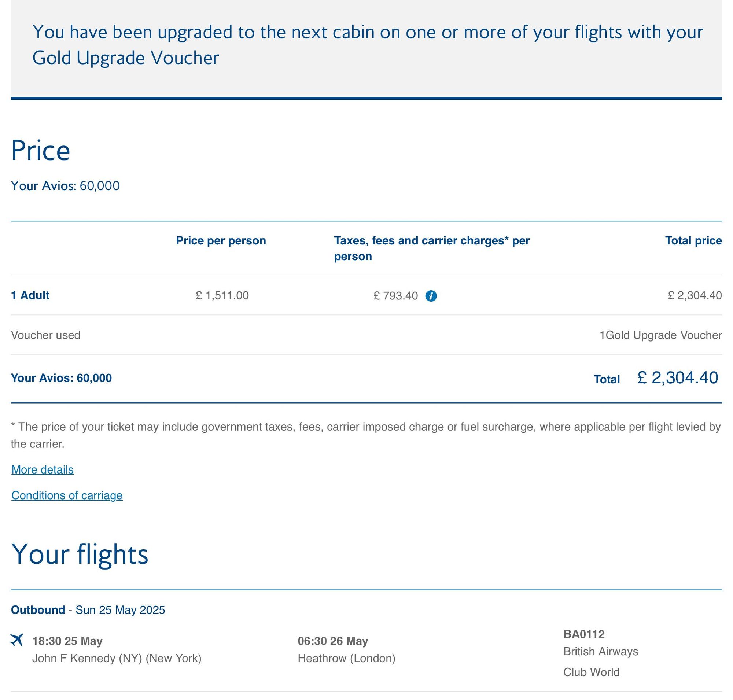
Task: Click the Club World cabin label
Action: tap(591, 672)
